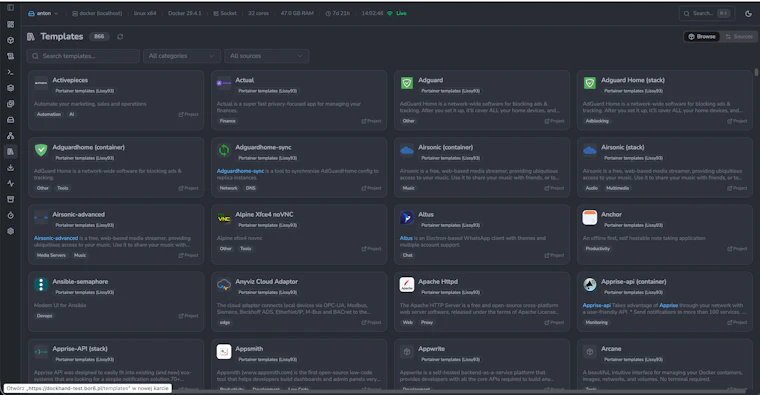
Task: Open the archive box icon in sidebar
Action: point(10,199)
